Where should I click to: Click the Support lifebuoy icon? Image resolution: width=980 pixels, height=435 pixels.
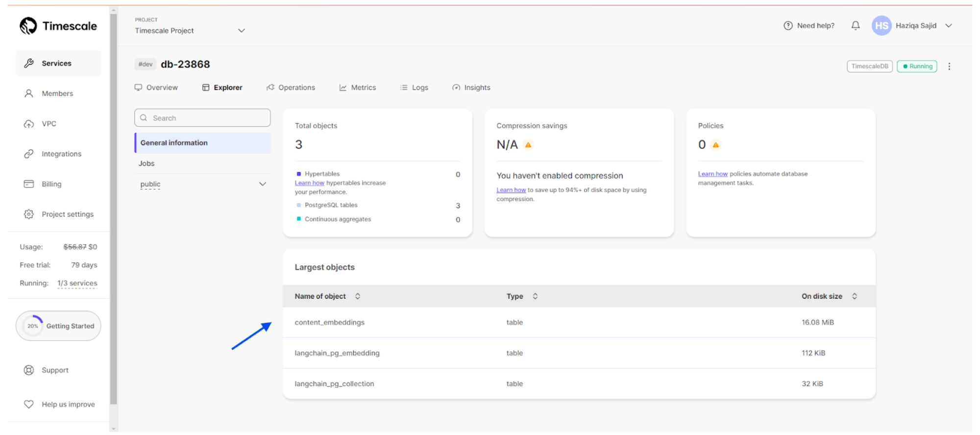click(x=29, y=370)
